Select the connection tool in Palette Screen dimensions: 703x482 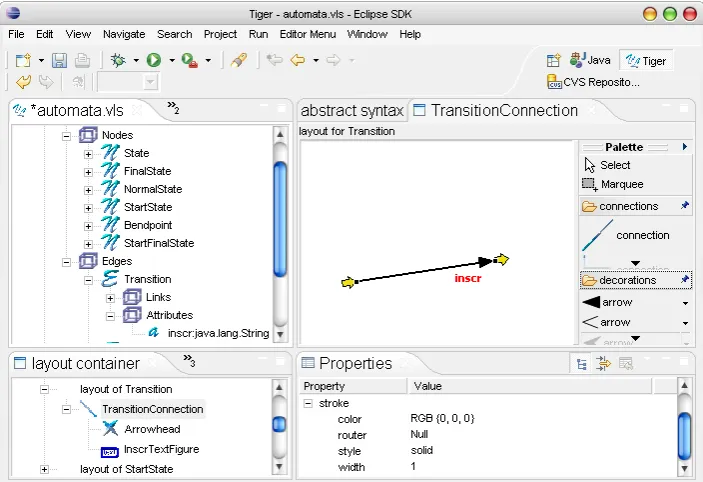pos(635,235)
